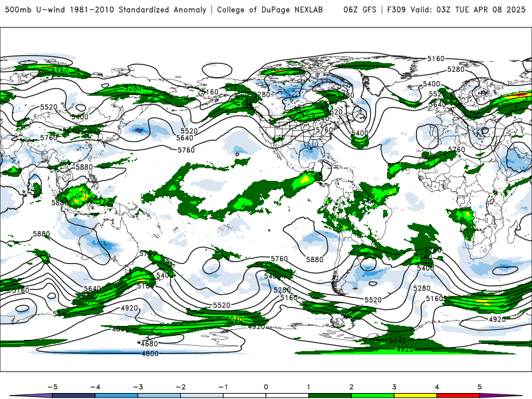Click the light blue swatch between -3 and -2
Viewport: 532px width, 399px height.
pos(159,396)
